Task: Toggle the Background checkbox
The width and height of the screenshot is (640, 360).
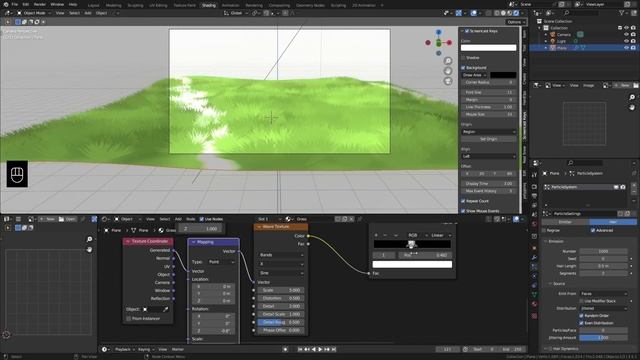Action: click(463, 67)
